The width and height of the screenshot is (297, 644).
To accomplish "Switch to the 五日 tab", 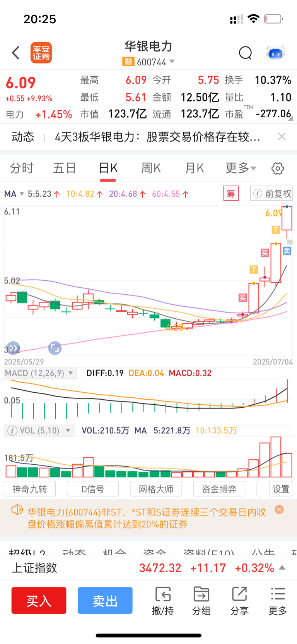I will pyautogui.click(x=65, y=168).
